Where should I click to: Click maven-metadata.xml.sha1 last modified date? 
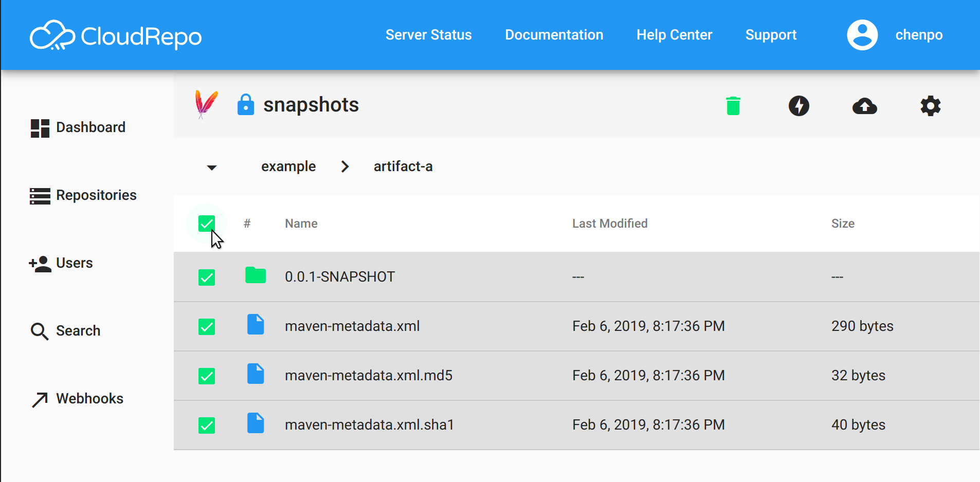coord(648,424)
